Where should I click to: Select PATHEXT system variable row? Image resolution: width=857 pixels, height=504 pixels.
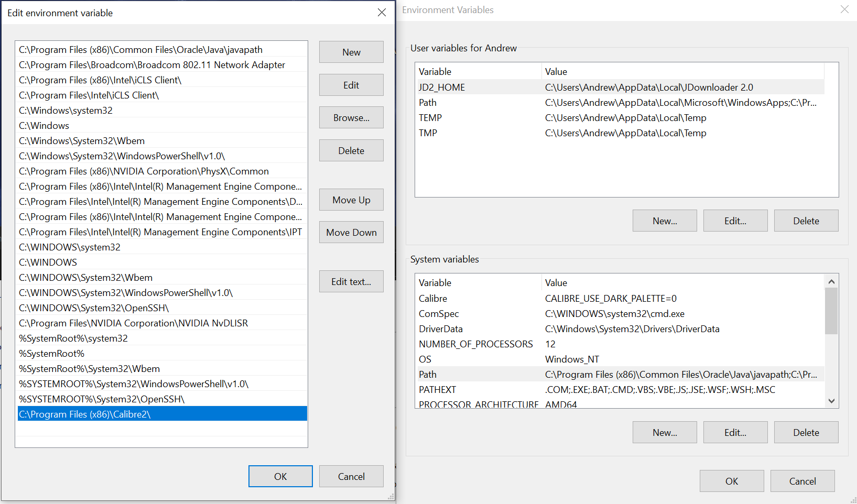coord(620,389)
